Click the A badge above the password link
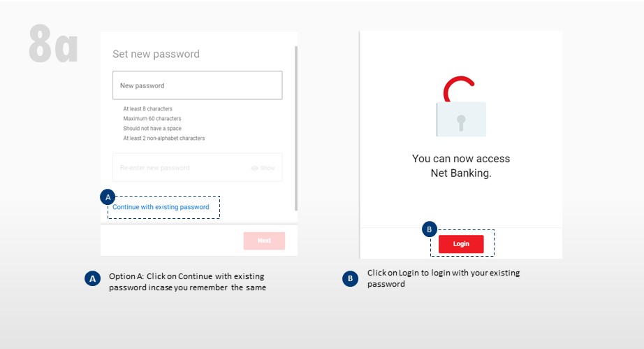 pos(107,196)
